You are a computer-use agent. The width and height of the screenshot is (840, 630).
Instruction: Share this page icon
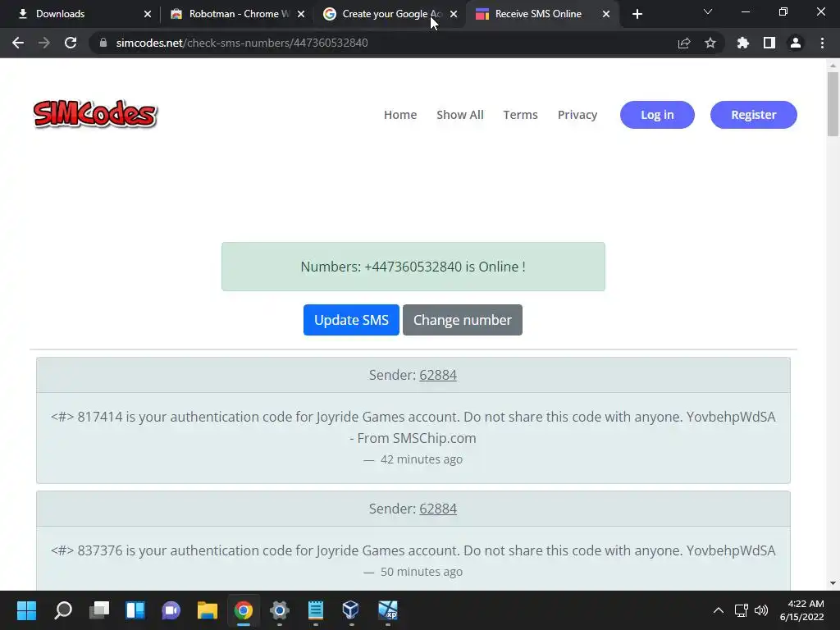click(684, 43)
